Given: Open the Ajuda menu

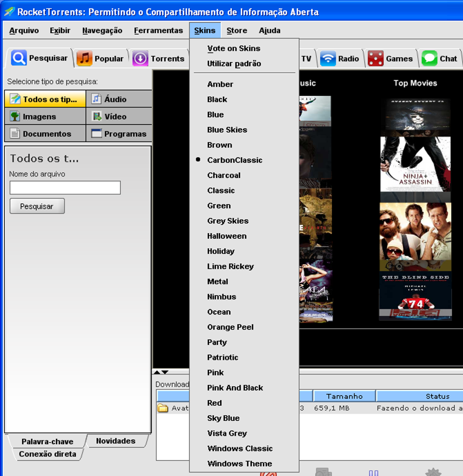Looking at the screenshot, I should click(270, 30).
